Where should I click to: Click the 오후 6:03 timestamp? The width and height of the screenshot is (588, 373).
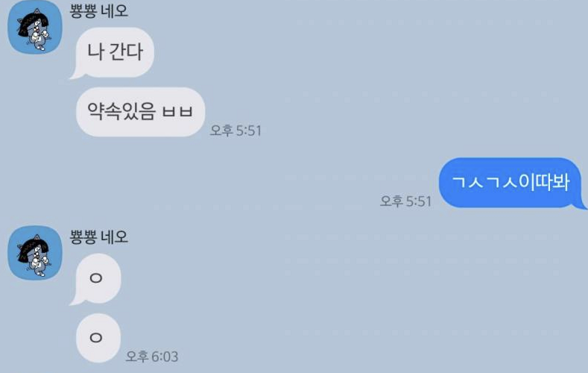coord(152,357)
